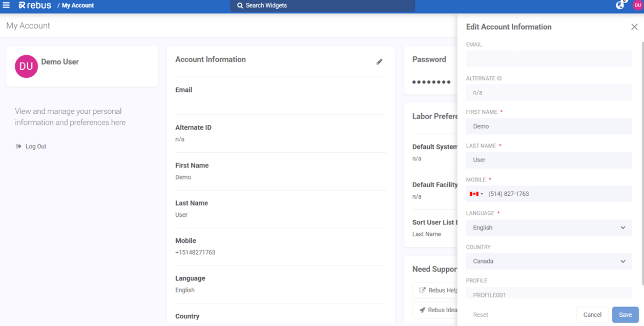Click the Reset button

[x=480, y=315]
